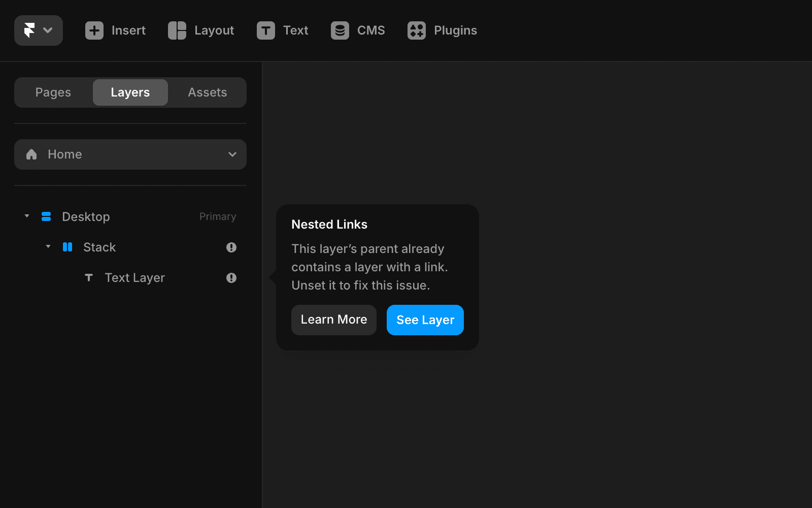
Task: Click the Desktop breakpoint layer icon
Action: point(46,217)
